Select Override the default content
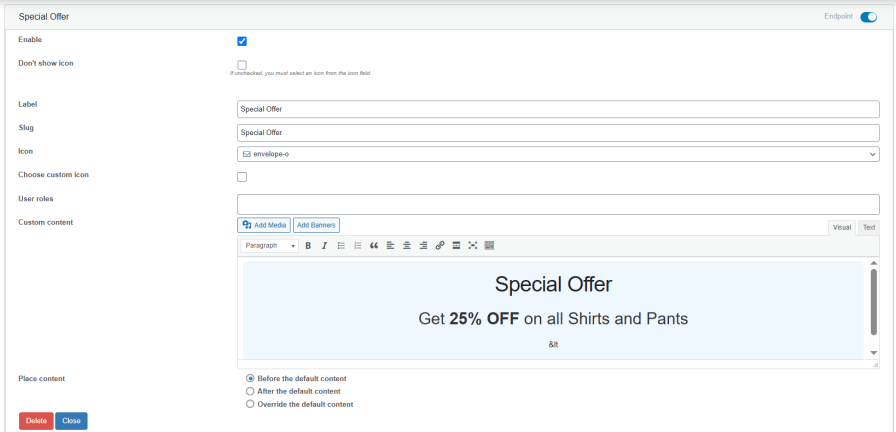Screen dimensions: 896x432 pyautogui.click(x=250, y=404)
